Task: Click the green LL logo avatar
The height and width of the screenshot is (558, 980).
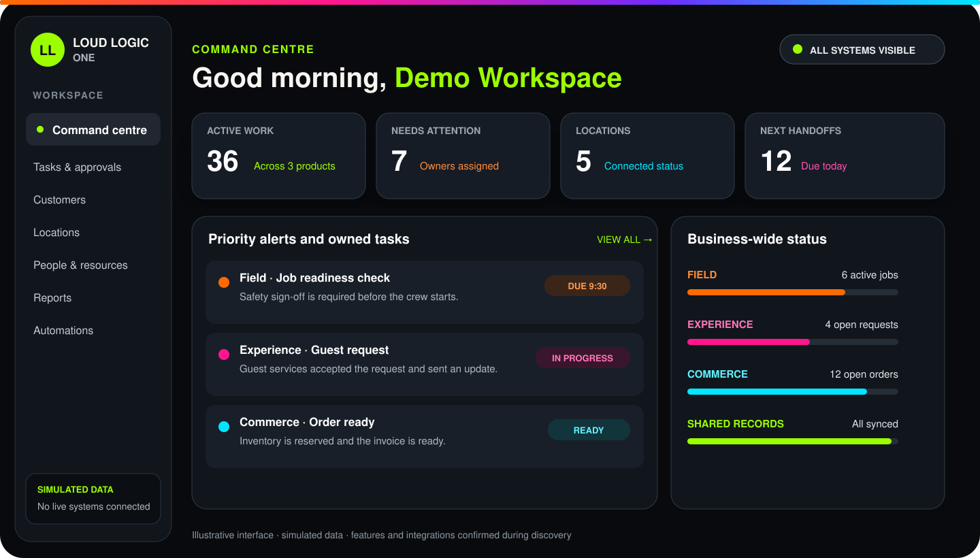Action: (48, 50)
